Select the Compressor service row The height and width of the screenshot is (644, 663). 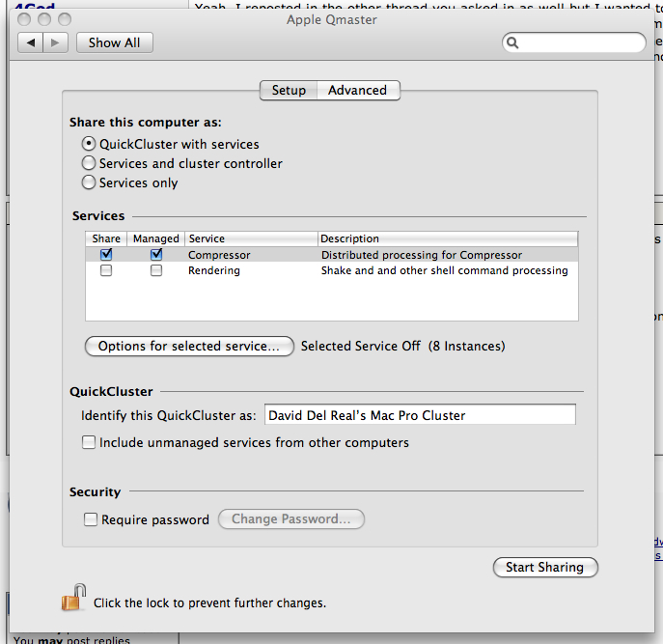coord(332,255)
